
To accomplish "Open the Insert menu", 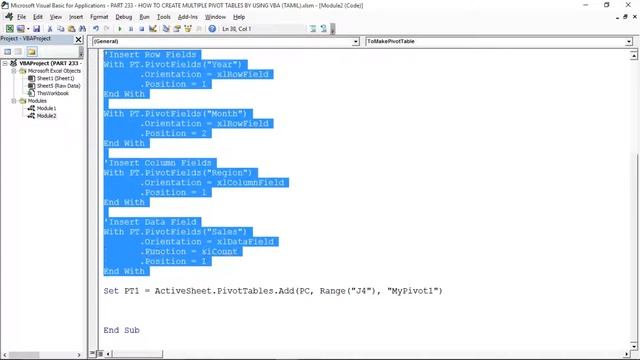I will pyautogui.click(x=76, y=17).
